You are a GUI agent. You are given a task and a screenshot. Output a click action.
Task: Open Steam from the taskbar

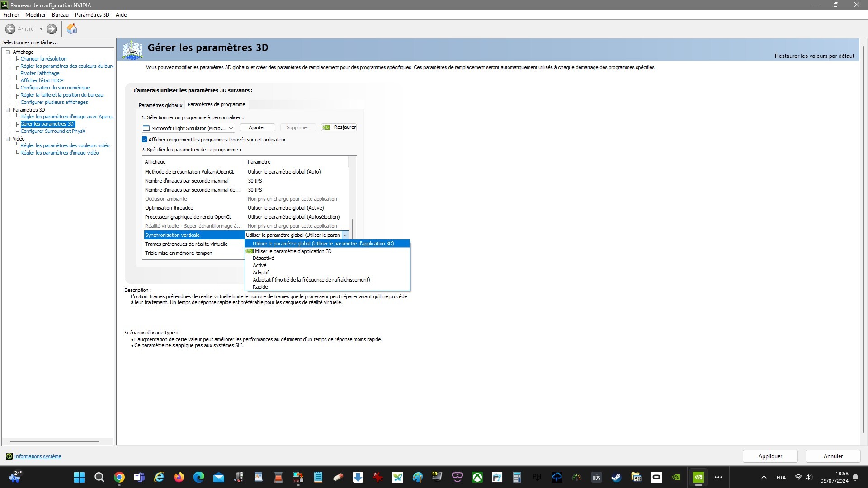coord(616,477)
